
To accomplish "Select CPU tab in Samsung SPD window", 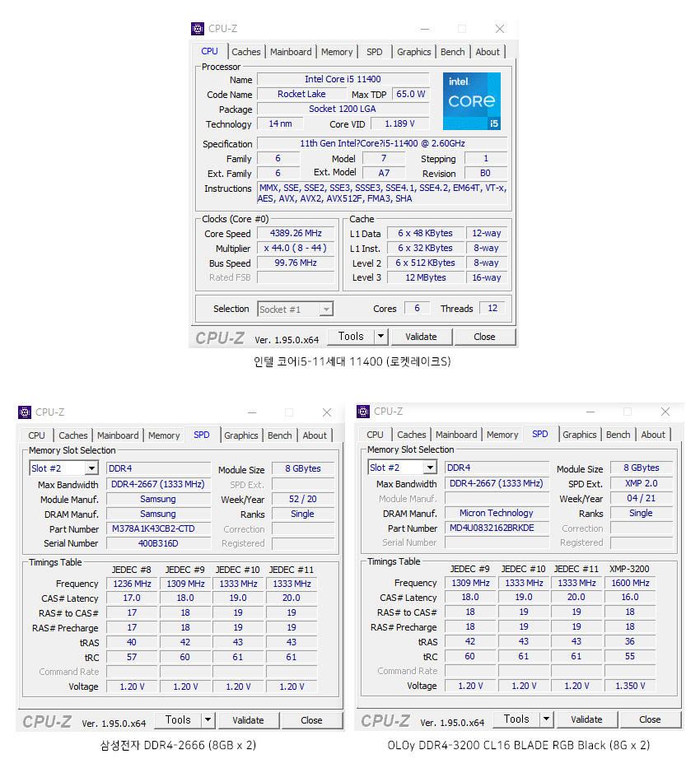I will coord(36,435).
